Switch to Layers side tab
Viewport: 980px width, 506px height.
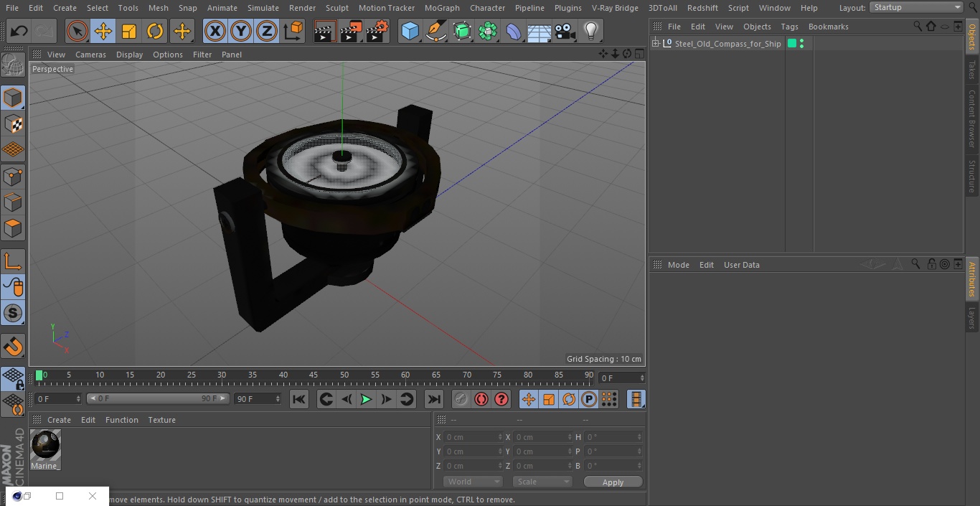click(972, 319)
